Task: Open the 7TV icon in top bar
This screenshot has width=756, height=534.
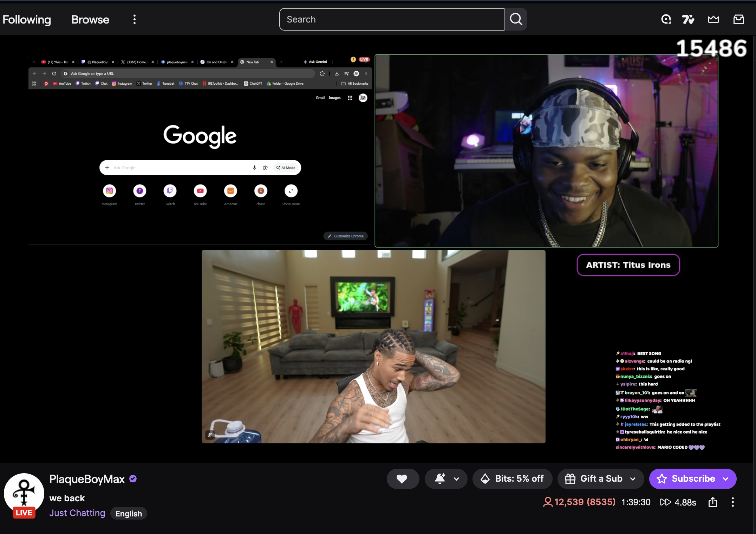Action: (688, 19)
